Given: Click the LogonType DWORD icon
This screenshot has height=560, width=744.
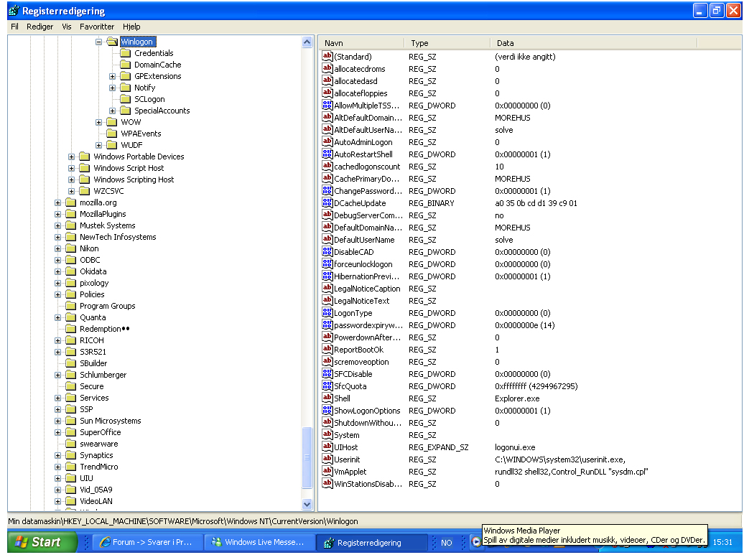Looking at the screenshot, I should [x=327, y=313].
